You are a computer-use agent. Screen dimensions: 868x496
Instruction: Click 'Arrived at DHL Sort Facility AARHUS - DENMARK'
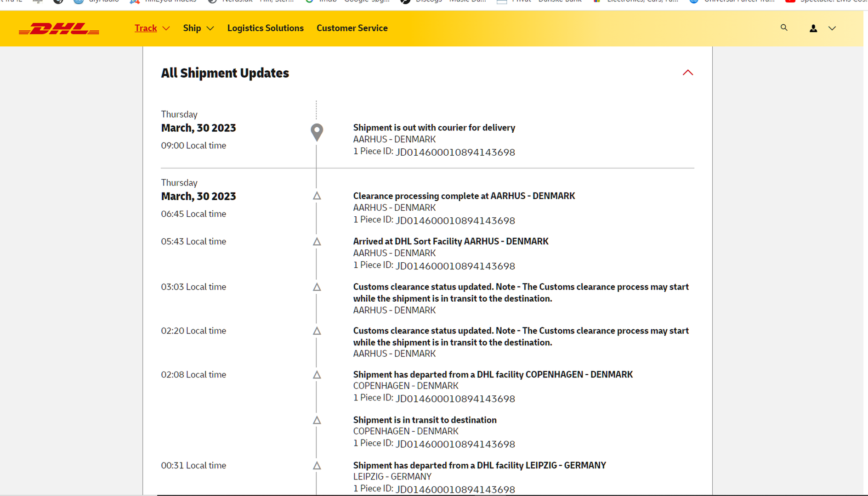click(x=450, y=242)
